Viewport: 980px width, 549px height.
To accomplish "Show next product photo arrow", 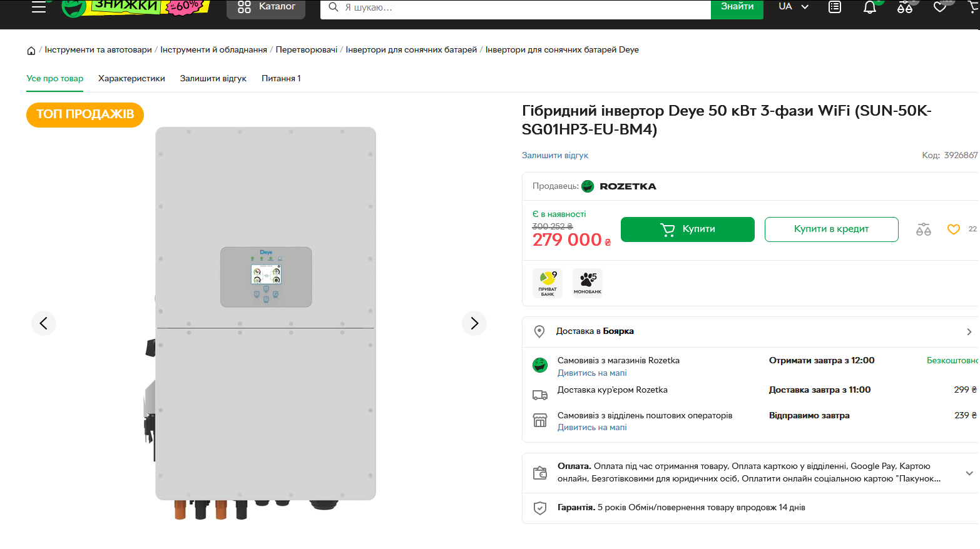I will [x=474, y=323].
